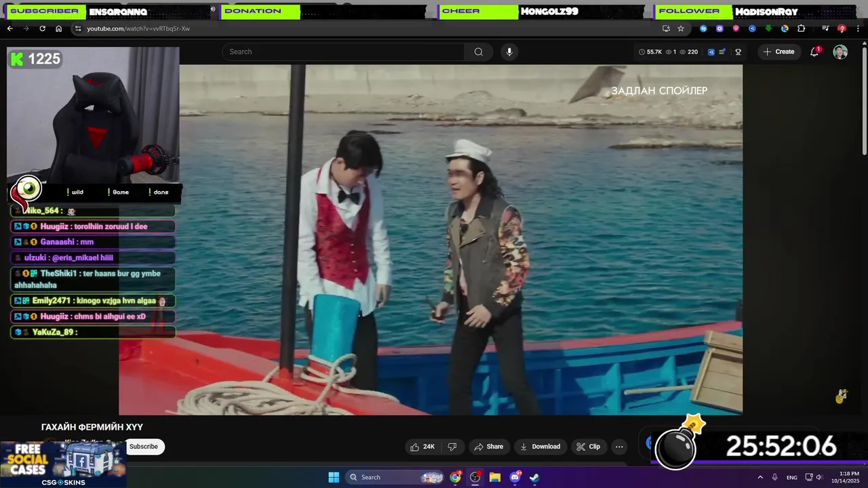The image size is (868, 488).
Task: Open browser media controls
Action: point(825,28)
